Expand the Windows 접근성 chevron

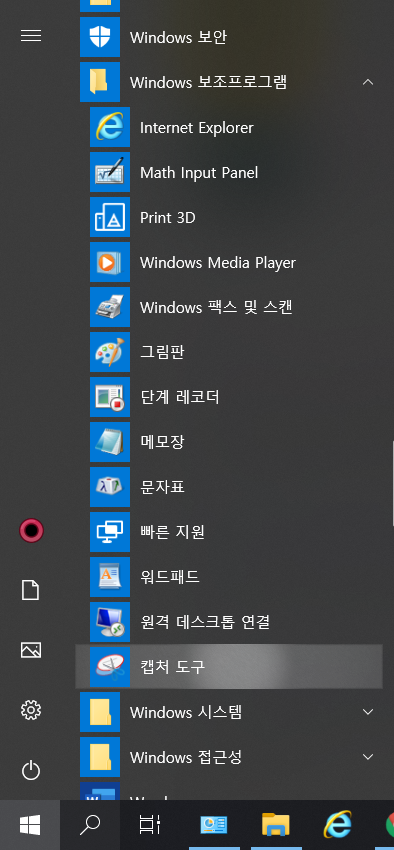(368, 756)
